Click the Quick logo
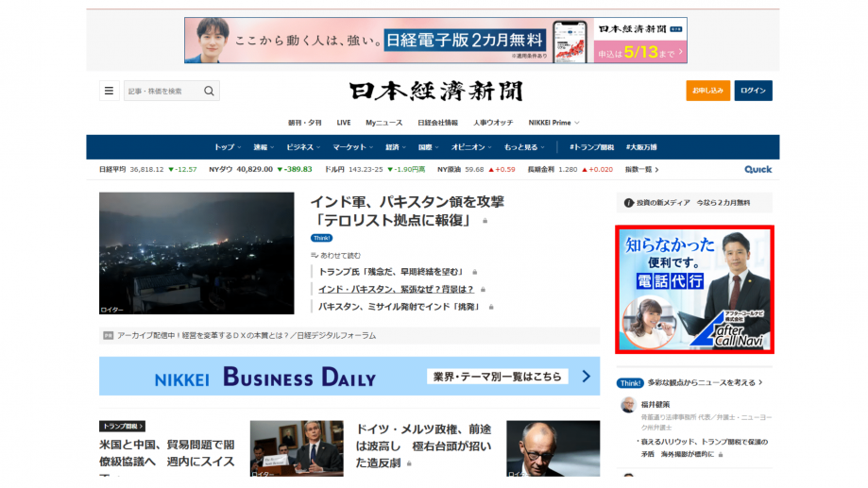Image resolution: width=868 pixels, height=488 pixels. click(757, 169)
